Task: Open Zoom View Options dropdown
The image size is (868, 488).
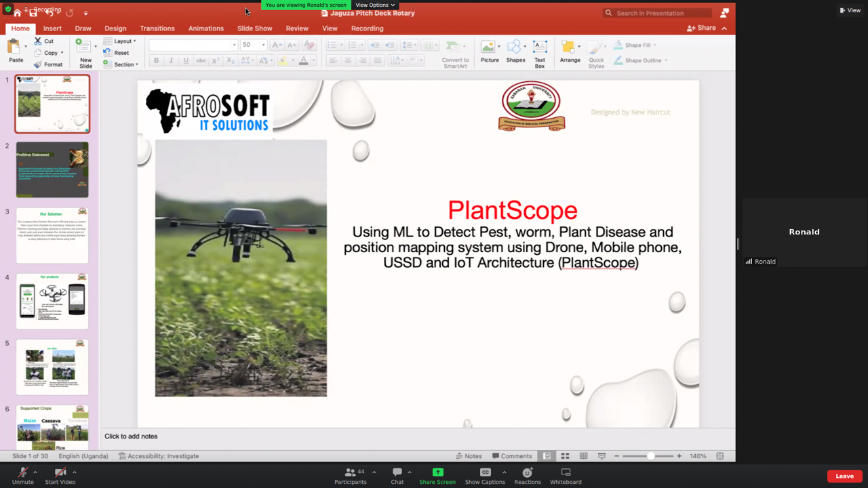Action: pyautogui.click(x=375, y=5)
